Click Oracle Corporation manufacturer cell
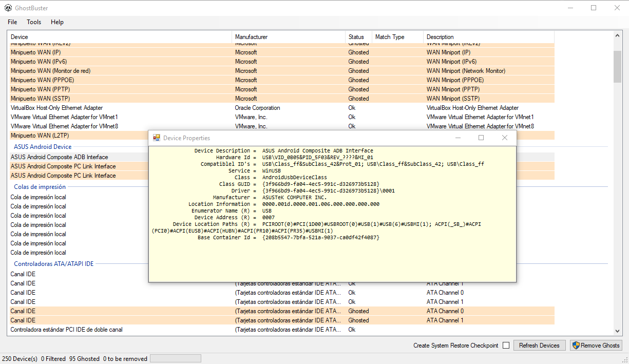The height and width of the screenshot is (364, 629). click(x=258, y=108)
